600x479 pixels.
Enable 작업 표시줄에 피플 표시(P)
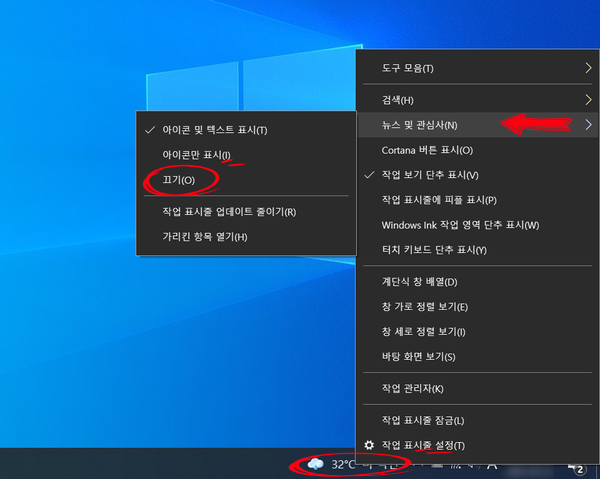[478, 200]
